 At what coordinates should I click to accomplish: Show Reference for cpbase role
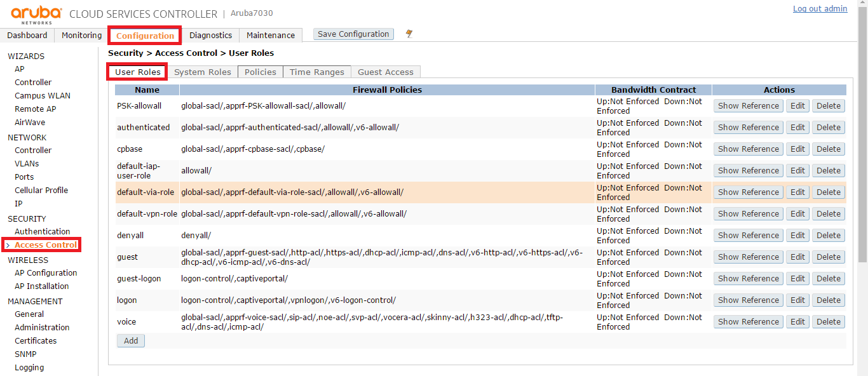(x=749, y=149)
